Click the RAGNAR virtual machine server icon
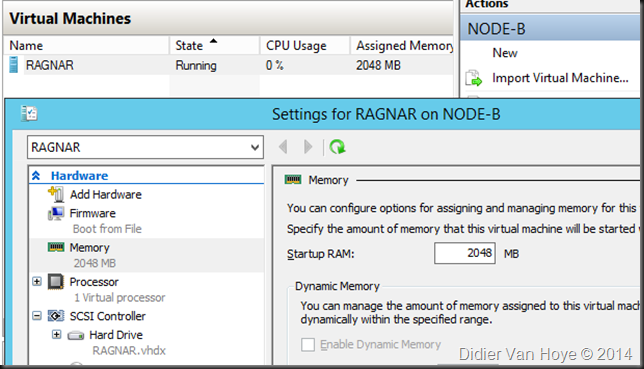The width and height of the screenshot is (644, 369). click(x=14, y=65)
